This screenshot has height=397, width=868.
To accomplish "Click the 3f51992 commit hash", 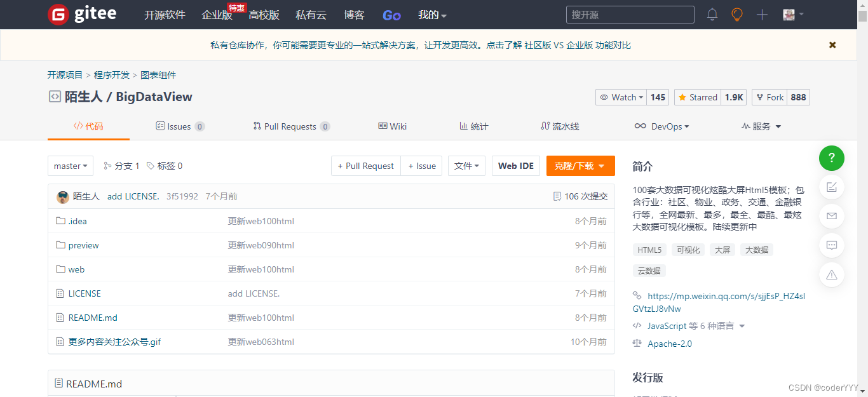I will pos(182,196).
